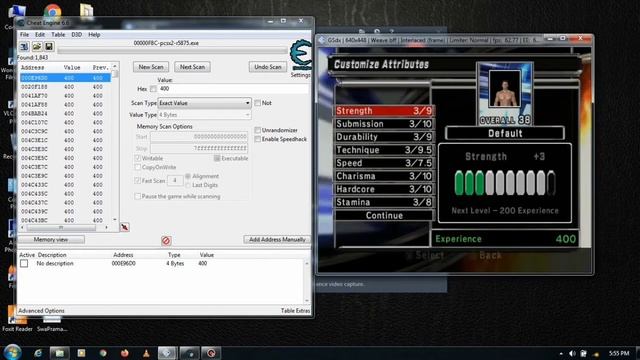640x360 pixels.
Task: Click the red no-entry clear list icon
Action: pyautogui.click(x=166, y=241)
